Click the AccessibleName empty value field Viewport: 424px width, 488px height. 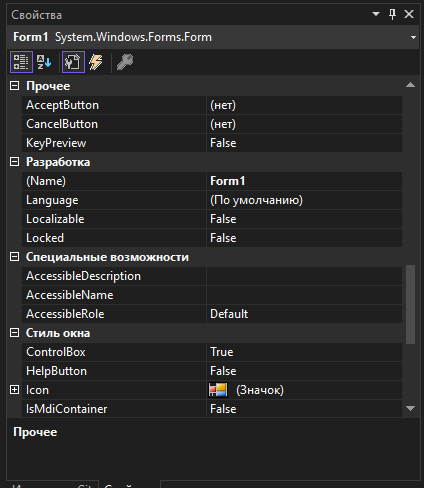[x=304, y=295]
